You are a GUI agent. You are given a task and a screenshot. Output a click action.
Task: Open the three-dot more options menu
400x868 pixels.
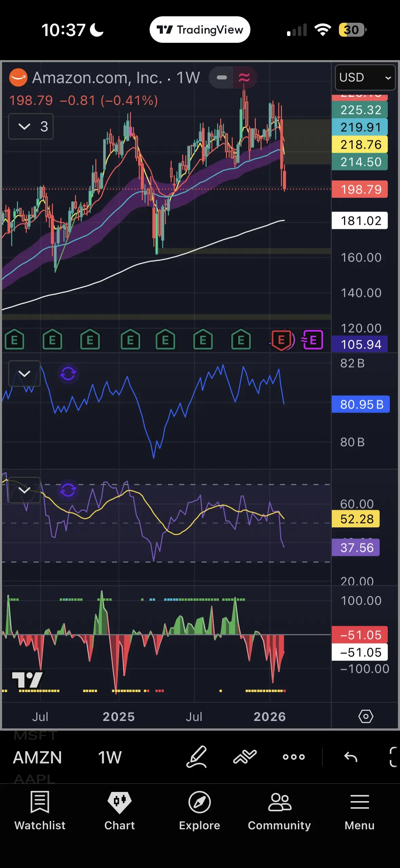tap(294, 757)
